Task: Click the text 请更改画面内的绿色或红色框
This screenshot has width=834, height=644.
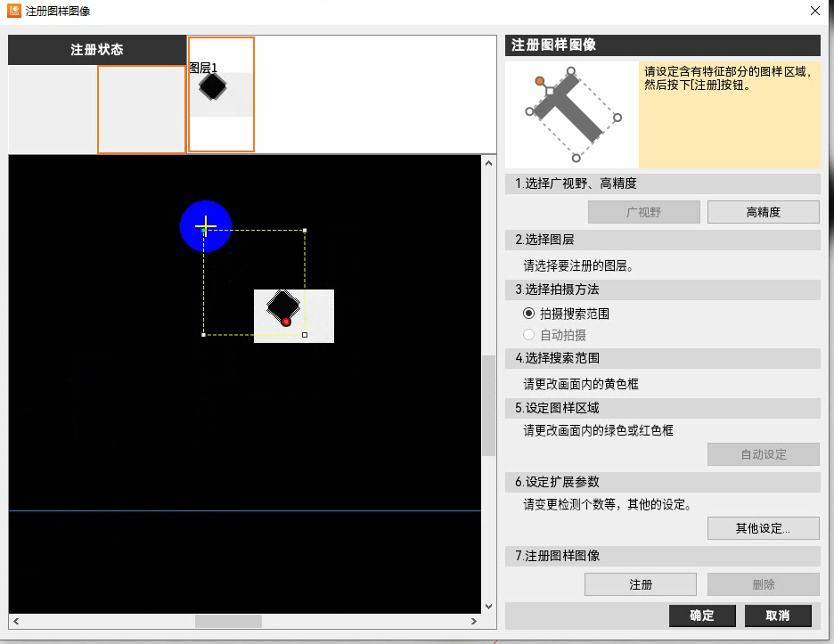Action: click(x=599, y=430)
